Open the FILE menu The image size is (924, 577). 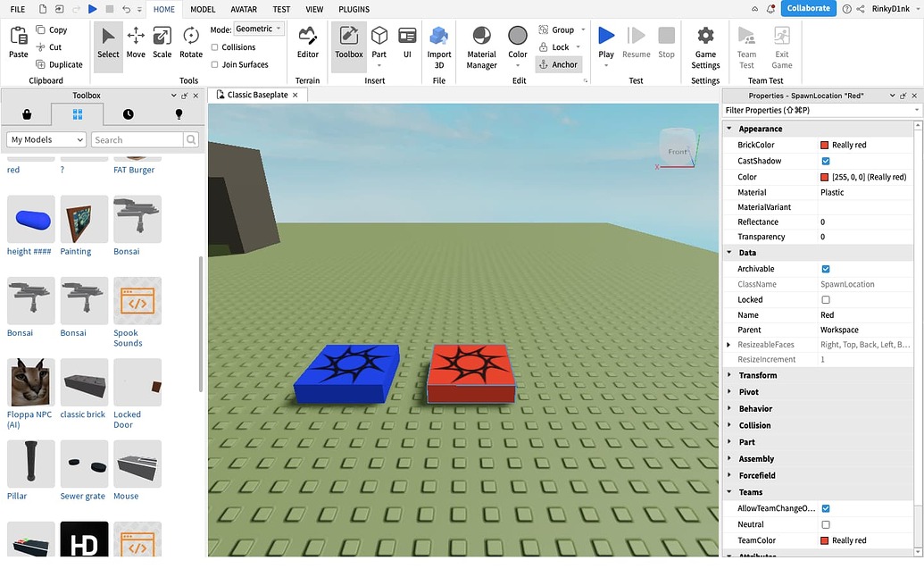point(18,10)
